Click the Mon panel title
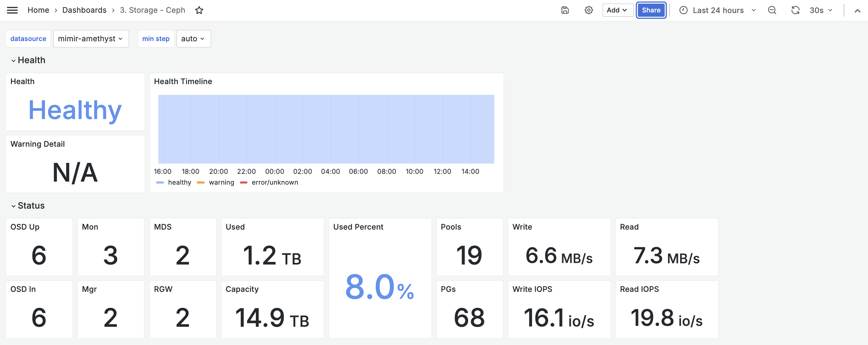This screenshot has height=345, width=868. coord(90,227)
